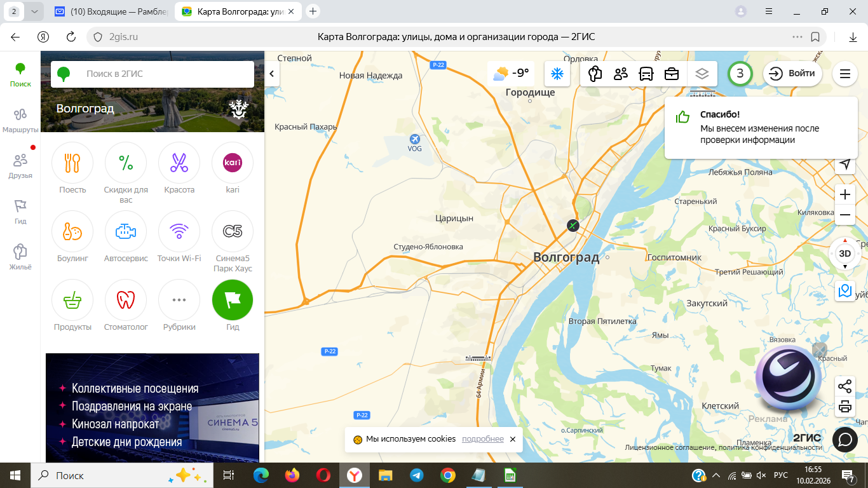The width and height of the screenshot is (868, 488).
Task: Open the Поиск section in the left sidebar
Action: pos(20,74)
